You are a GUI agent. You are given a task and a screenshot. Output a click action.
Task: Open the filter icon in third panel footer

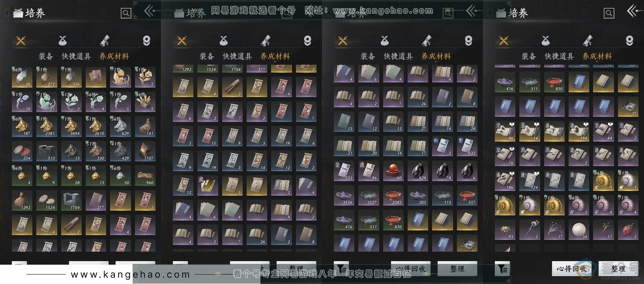[341, 269]
